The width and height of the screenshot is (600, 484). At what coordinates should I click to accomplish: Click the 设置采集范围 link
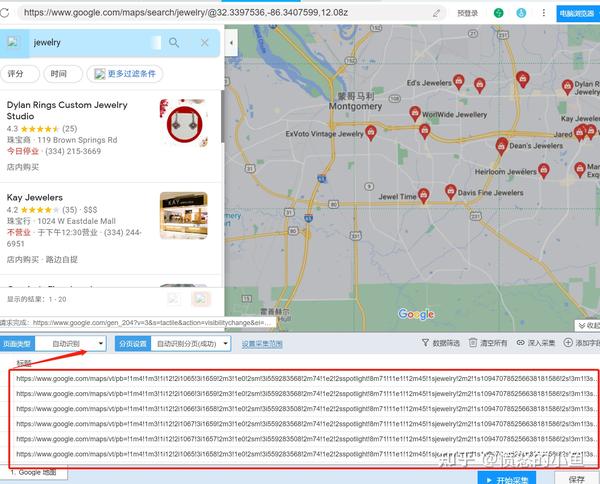coord(262,344)
